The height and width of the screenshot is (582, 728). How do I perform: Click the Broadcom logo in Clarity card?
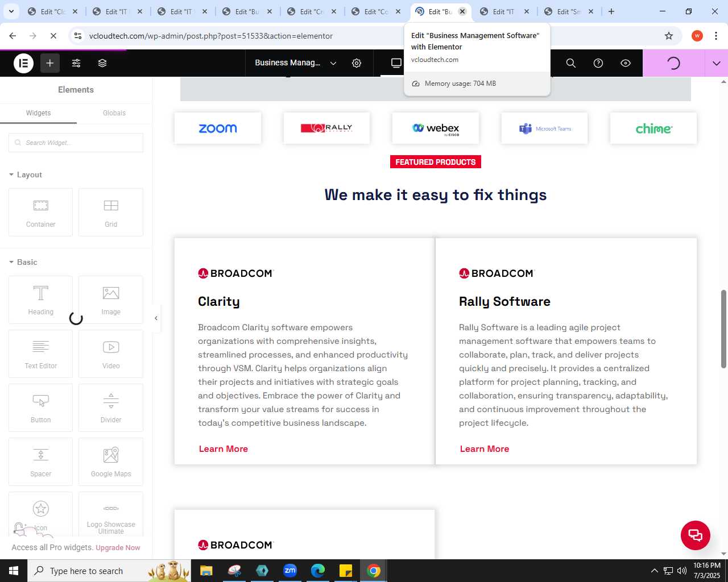click(x=236, y=273)
